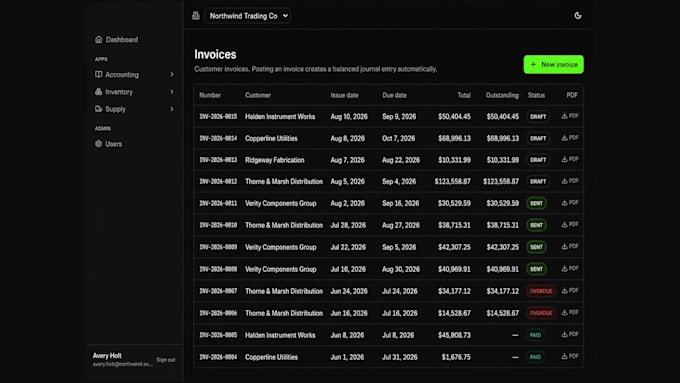The width and height of the screenshot is (680, 383).
Task: Toggle dark mode with the moon icon
Action: [578, 16]
